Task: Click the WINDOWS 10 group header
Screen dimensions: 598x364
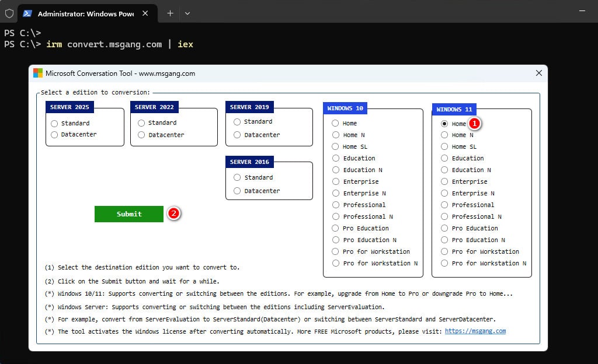Action: coord(345,108)
